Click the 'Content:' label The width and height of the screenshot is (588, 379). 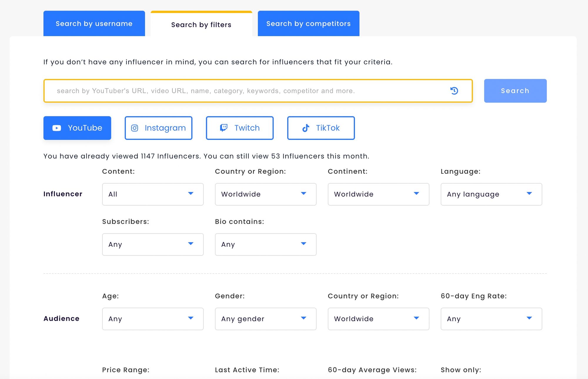coord(118,171)
